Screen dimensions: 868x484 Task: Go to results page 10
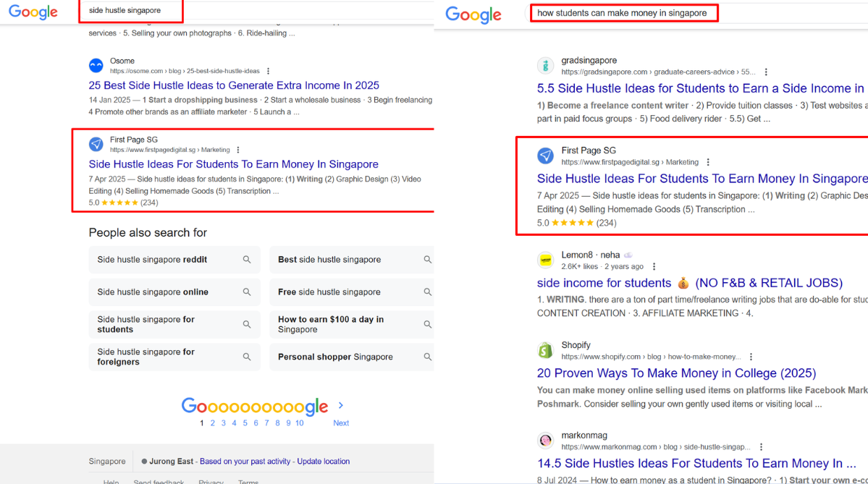coord(300,423)
